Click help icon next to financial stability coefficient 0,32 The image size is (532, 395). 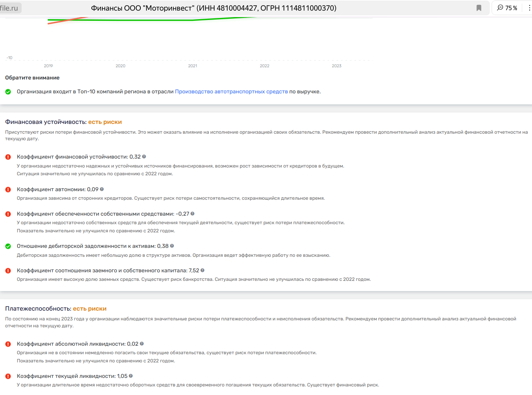144,157
